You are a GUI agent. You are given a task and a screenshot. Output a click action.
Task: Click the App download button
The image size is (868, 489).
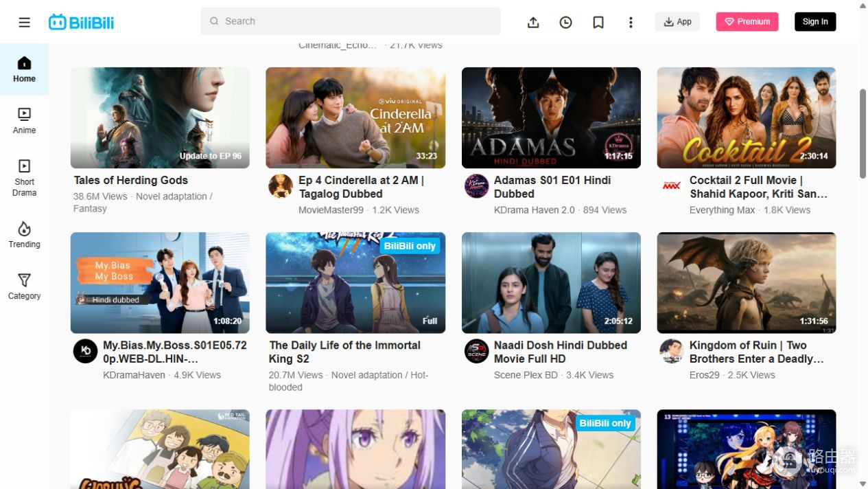pyautogui.click(x=677, y=22)
